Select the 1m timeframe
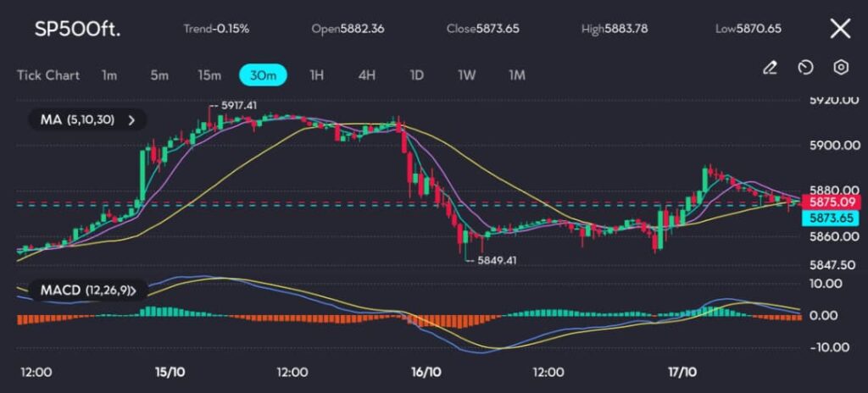The image size is (868, 393). tap(108, 75)
